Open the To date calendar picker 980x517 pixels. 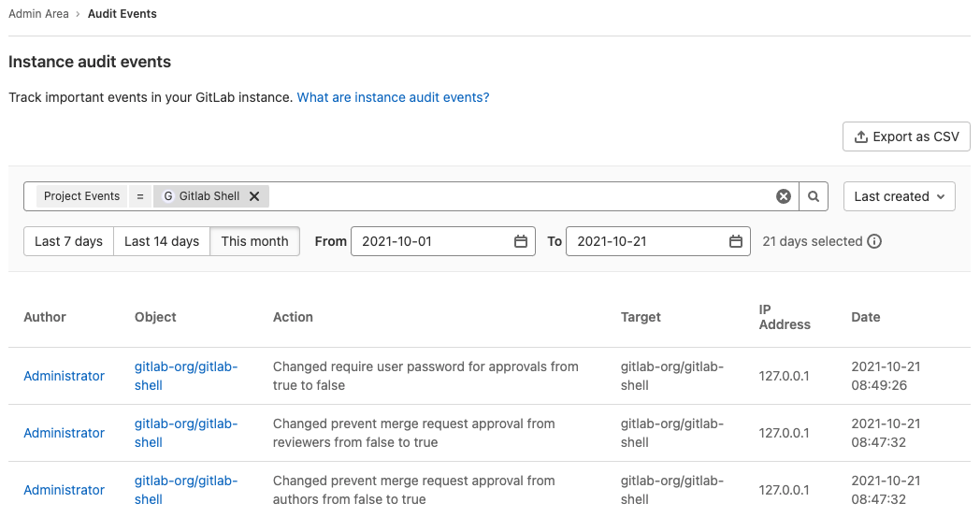pyautogui.click(x=736, y=241)
